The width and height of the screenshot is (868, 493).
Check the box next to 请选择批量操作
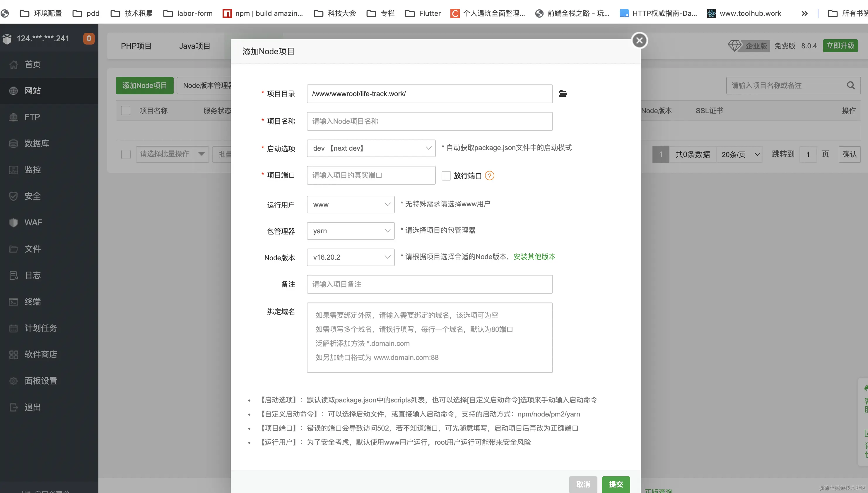pyautogui.click(x=126, y=154)
